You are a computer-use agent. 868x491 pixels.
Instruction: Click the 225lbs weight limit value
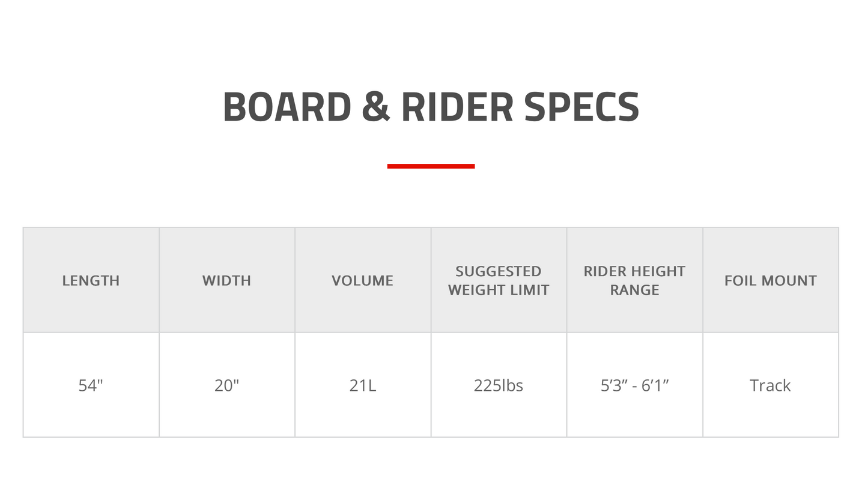498,385
